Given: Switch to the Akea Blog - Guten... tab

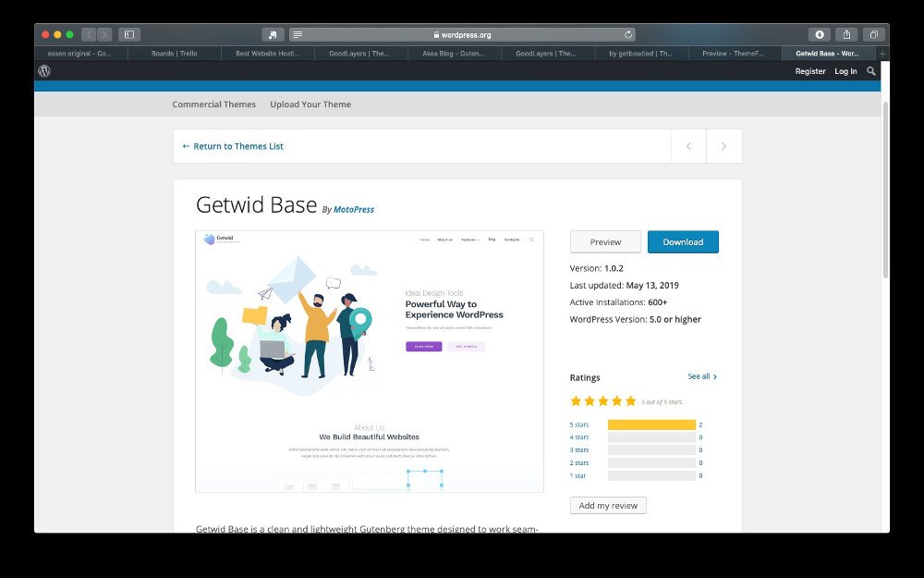Looking at the screenshot, I should click(454, 54).
